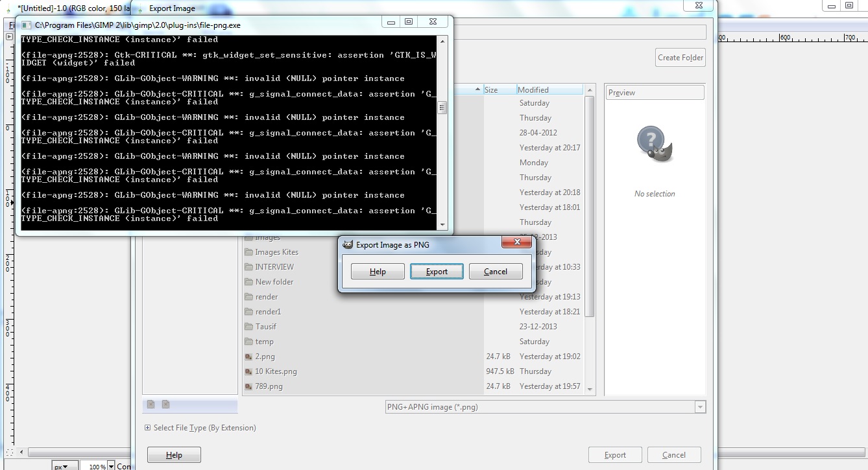Click Create Folder button
The height and width of the screenshot is (470, 868).
(x=680, y=58)
